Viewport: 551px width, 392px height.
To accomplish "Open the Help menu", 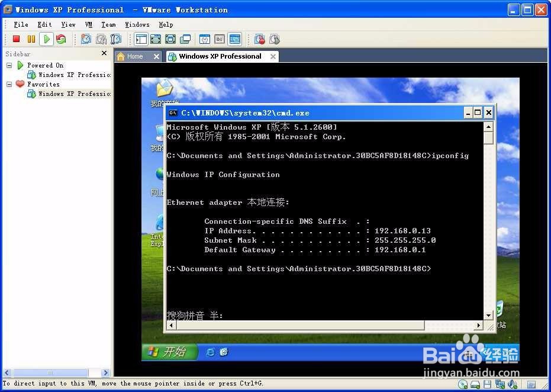I will pyautogui.click(x=166, y=24).
